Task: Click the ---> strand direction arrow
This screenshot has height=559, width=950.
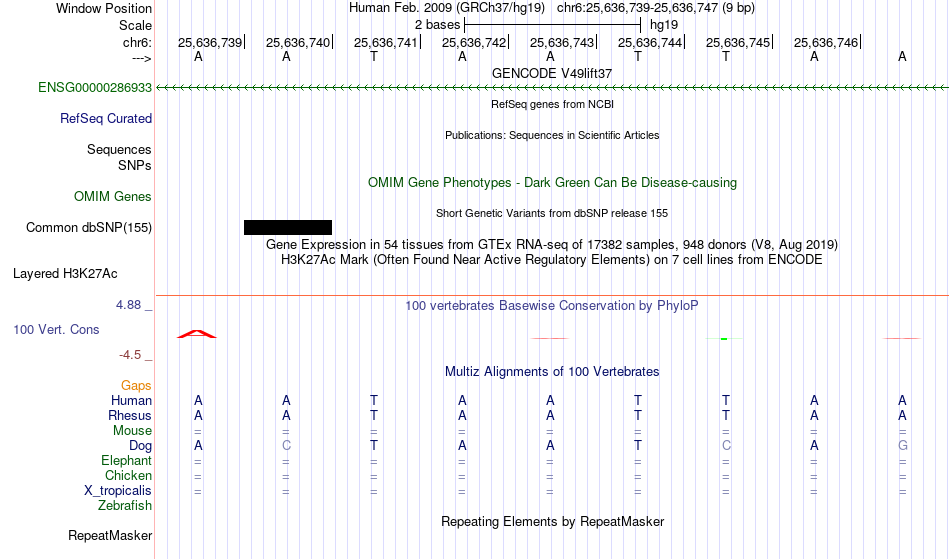Action: pos(141,58)
